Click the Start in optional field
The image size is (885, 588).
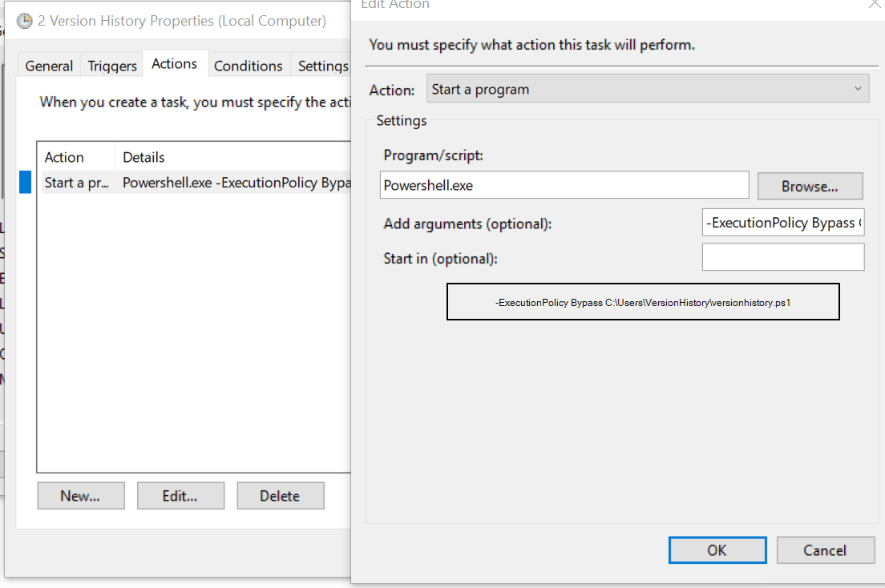(783, 256)
